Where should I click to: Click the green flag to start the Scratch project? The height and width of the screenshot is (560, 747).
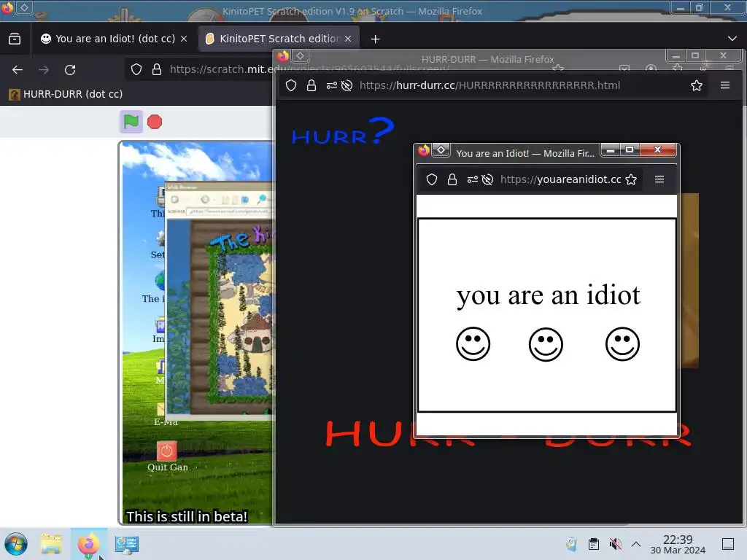click(x=131, y=122)
